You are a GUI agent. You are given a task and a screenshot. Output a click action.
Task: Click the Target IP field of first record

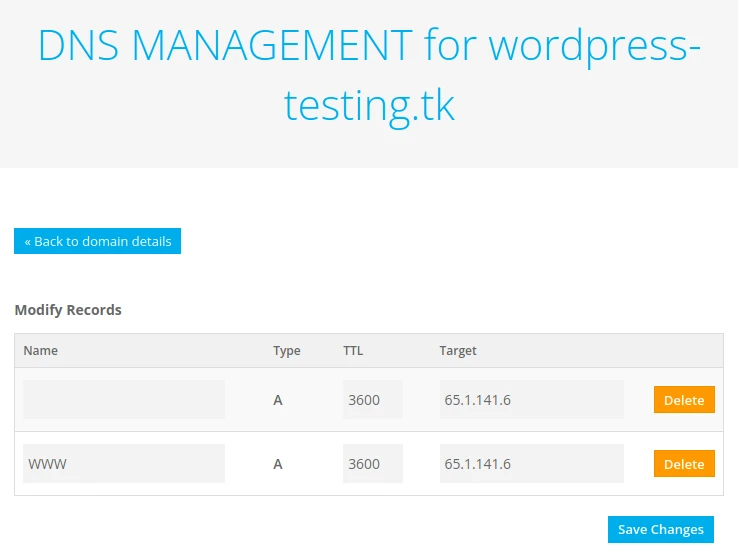[531, 400]
